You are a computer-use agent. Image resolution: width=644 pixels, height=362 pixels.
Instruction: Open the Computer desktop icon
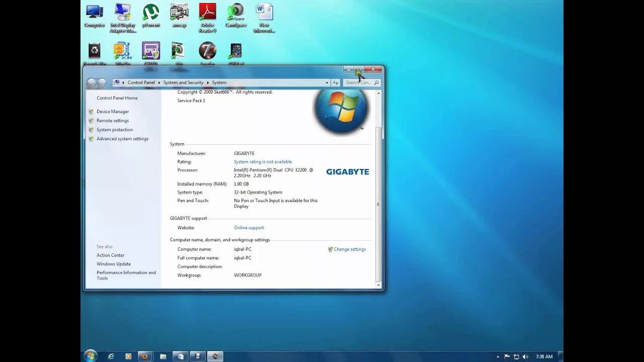[94, 16]
